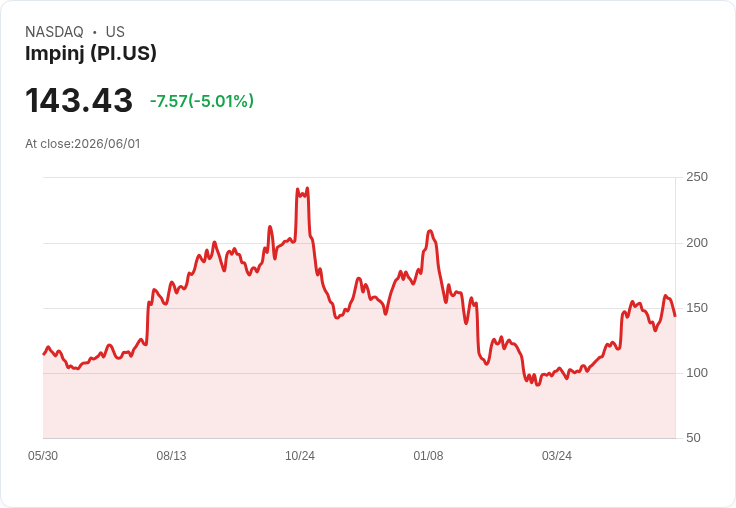
Task: Click the NASDAQ exchange label
Action: 54,32
